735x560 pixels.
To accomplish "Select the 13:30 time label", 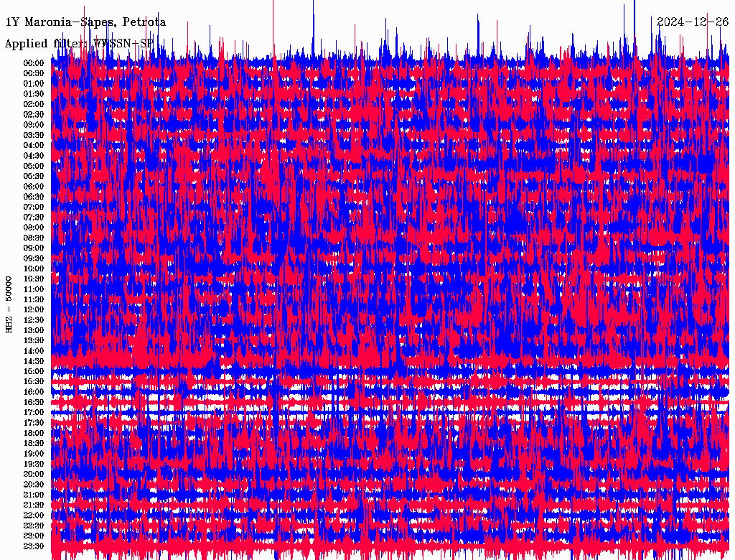I will (x=34, y=341).
